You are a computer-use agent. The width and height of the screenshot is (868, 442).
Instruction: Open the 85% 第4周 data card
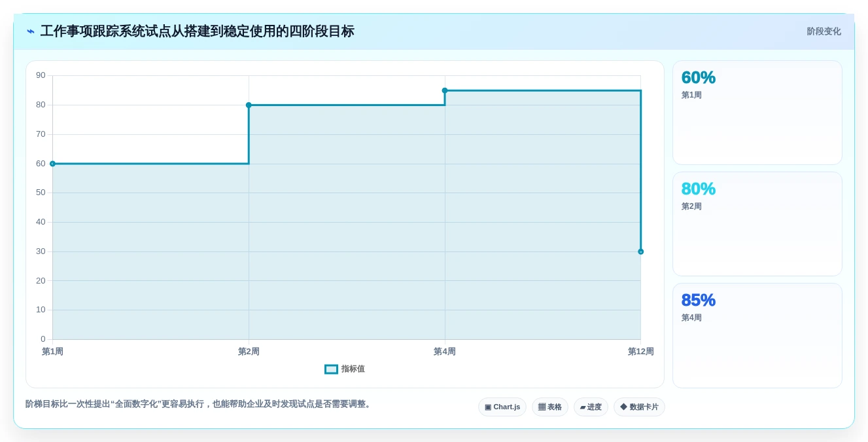pos(757,335)
